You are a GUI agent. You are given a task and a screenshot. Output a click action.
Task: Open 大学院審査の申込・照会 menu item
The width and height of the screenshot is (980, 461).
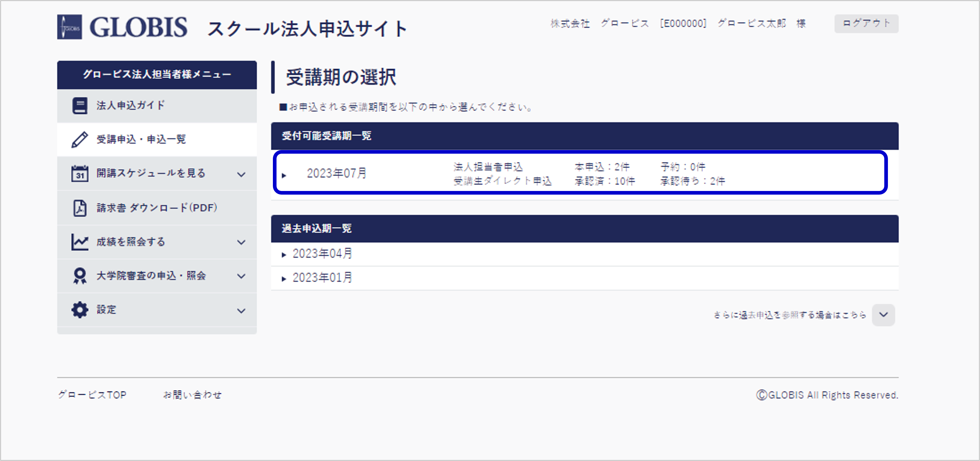point(157,276)
